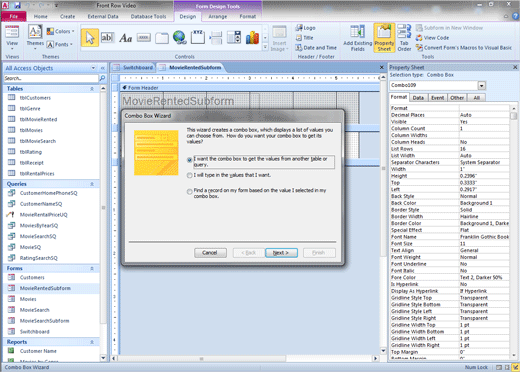Screen dimensions: 520x372
Task: Pick the Insert Page Break control
Action: (216, 38)
